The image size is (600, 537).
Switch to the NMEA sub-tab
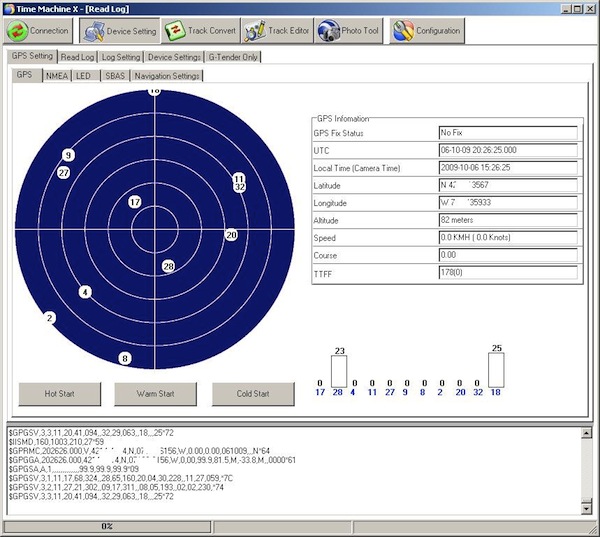point(57,76)
